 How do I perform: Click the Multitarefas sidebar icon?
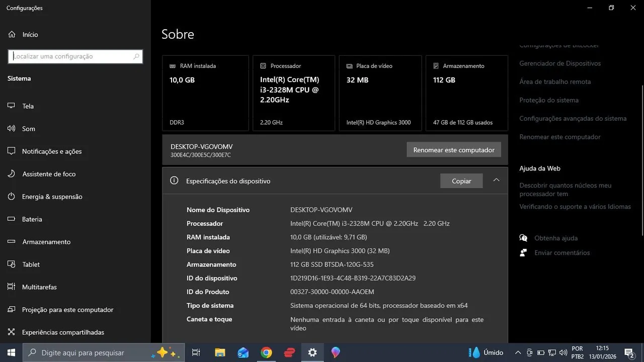(x=11, y=287)
